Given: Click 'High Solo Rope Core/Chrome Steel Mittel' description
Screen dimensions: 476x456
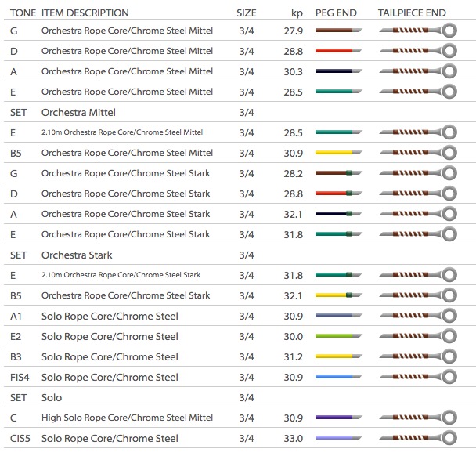Looking at the screenshot, I should 127,418.
